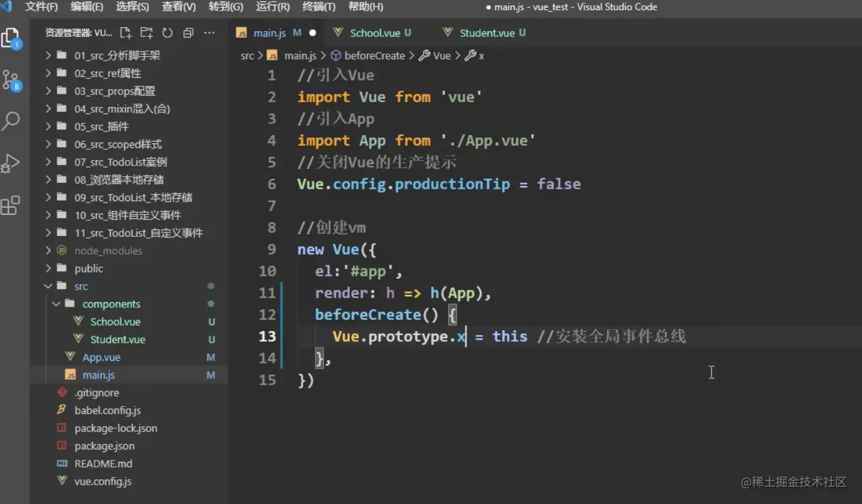Click the node_modules folder icon
This screenshot has height=504, width=862.
tap(62, 251)
